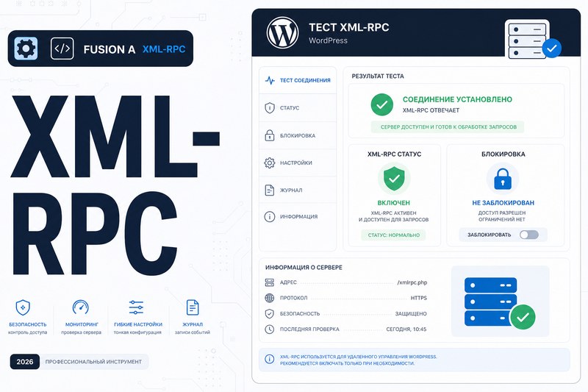Click the Соединение установлено heading
Viewport: 588px width, 392px height.
click(x=457, y=99)
